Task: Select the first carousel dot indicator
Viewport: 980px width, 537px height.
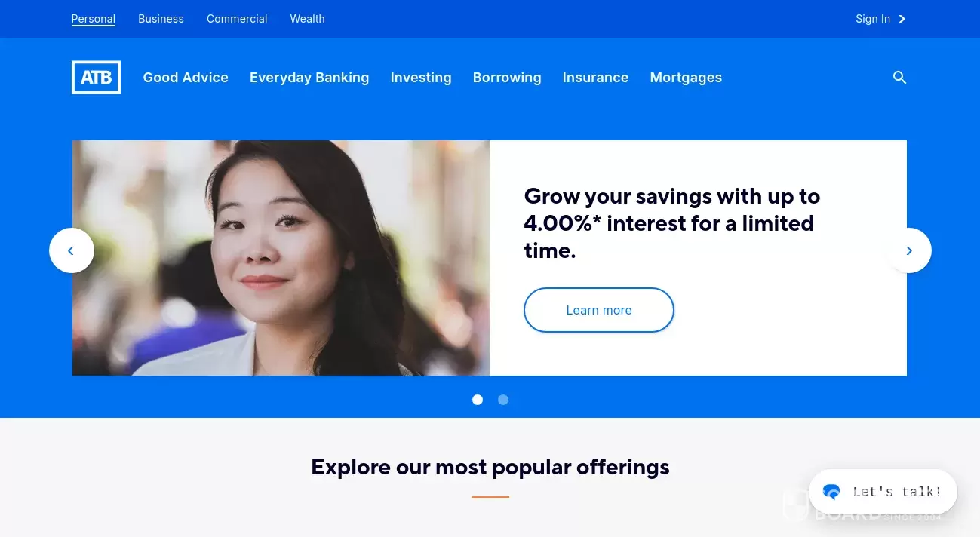Action: click(x=478, y=400)
